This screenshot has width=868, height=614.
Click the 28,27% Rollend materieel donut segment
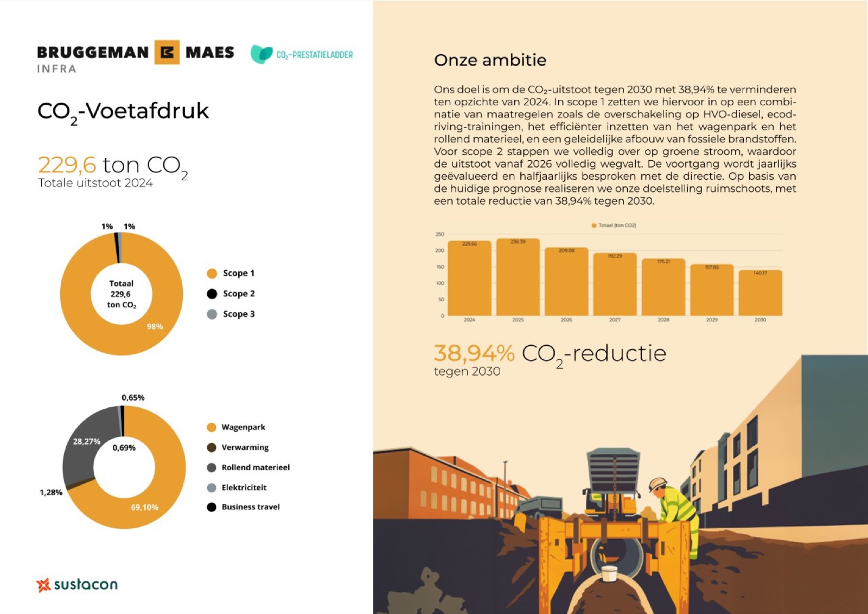click(87, 441)
